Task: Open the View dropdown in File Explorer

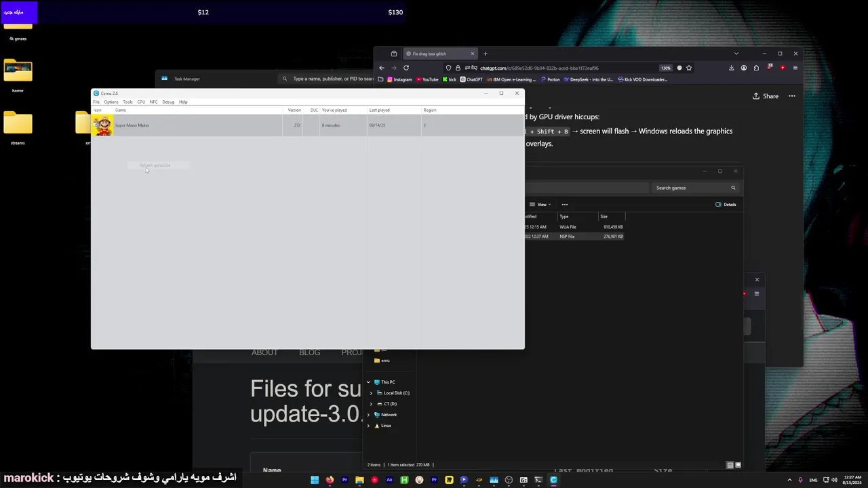Action: tap(540, 205)
